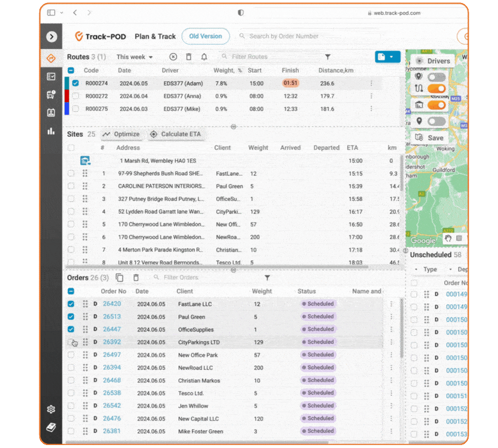The height and width of the screenshot is (448, 498).
Task: Click the Optimize button
Action: coord(121,134)
